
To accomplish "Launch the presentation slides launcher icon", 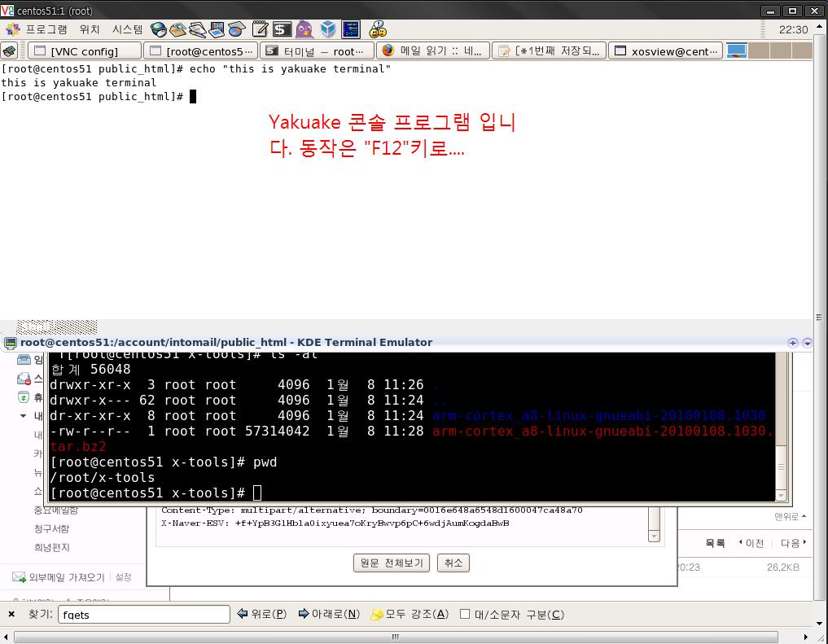I will [x=217, y=29].
